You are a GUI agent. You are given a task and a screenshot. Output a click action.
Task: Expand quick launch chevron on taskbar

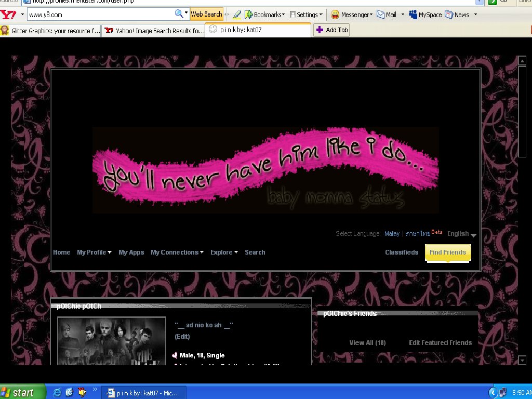pyautogui.click(x=95, y=390)
